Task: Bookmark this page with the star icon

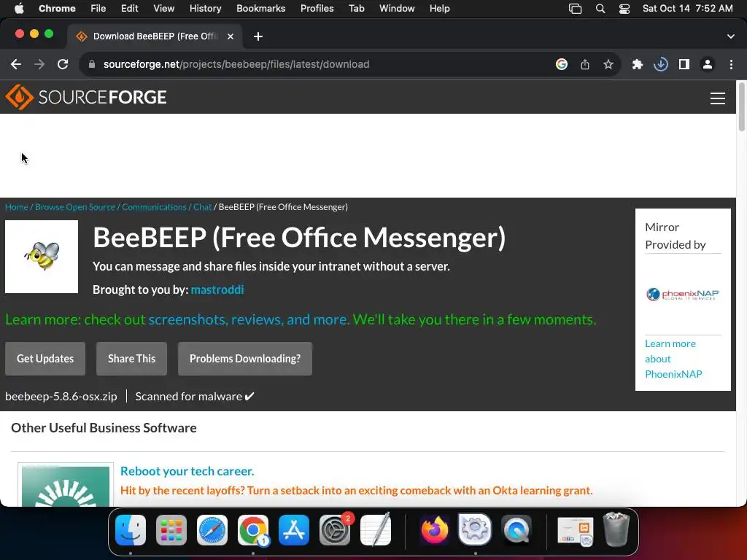Action: pyautogui.click(x=608, y=64)
